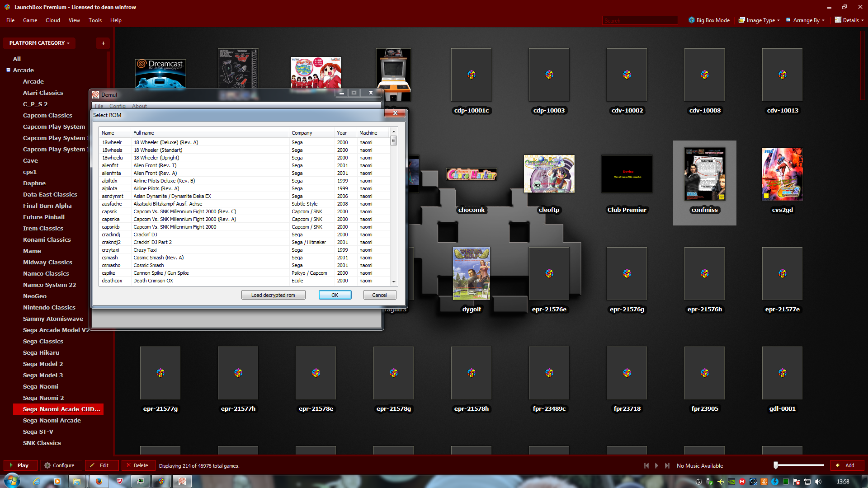
Task: Open the Tools menu
Action: pos(95,20)
